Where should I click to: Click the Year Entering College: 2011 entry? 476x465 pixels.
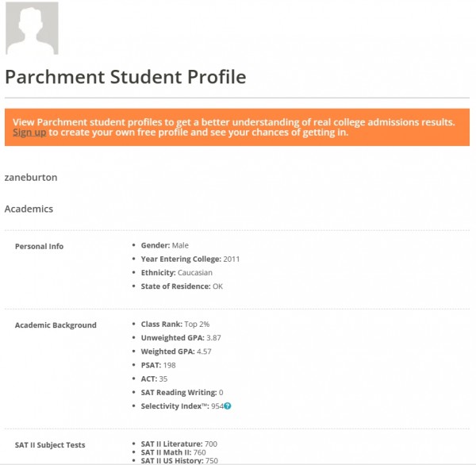click(x=190, y=259)
